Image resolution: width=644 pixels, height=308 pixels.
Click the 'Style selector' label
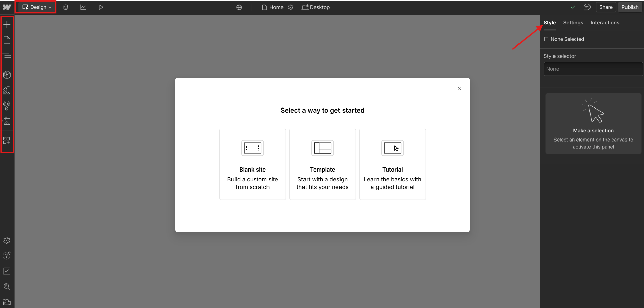(560, 56)
